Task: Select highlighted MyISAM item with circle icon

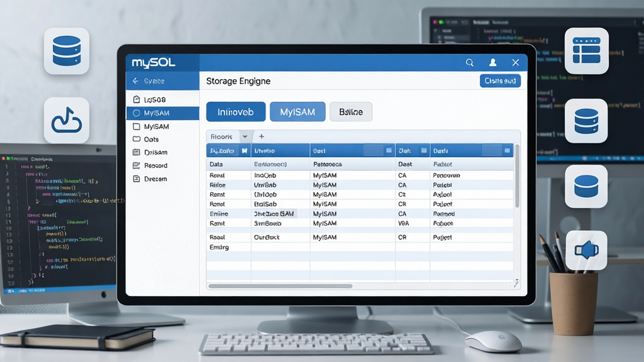Action: (x=163, y=113)
